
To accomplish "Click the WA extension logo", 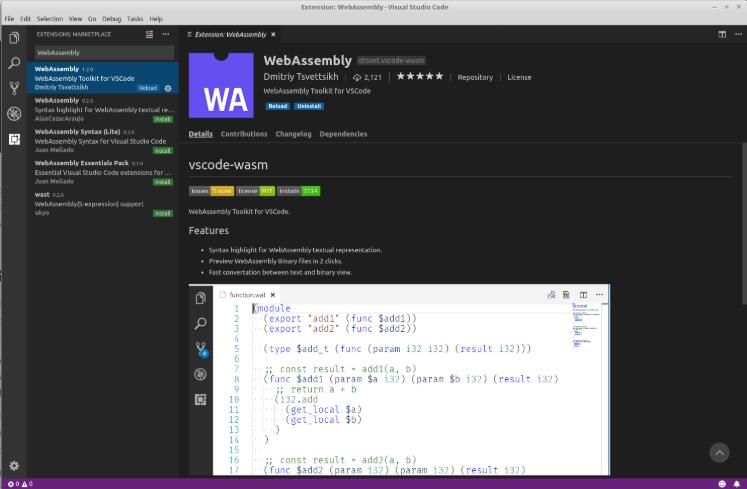I will (x=221, y=85).
